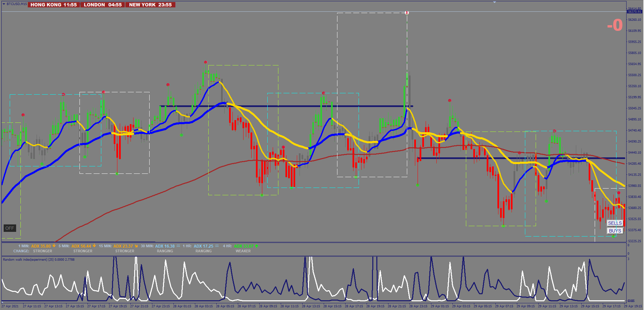This screenshot has width=644, height=310.
Task: Open the BTCUSD,M15 chart title dropdown arrow
Action: click(x=4, y=4)
